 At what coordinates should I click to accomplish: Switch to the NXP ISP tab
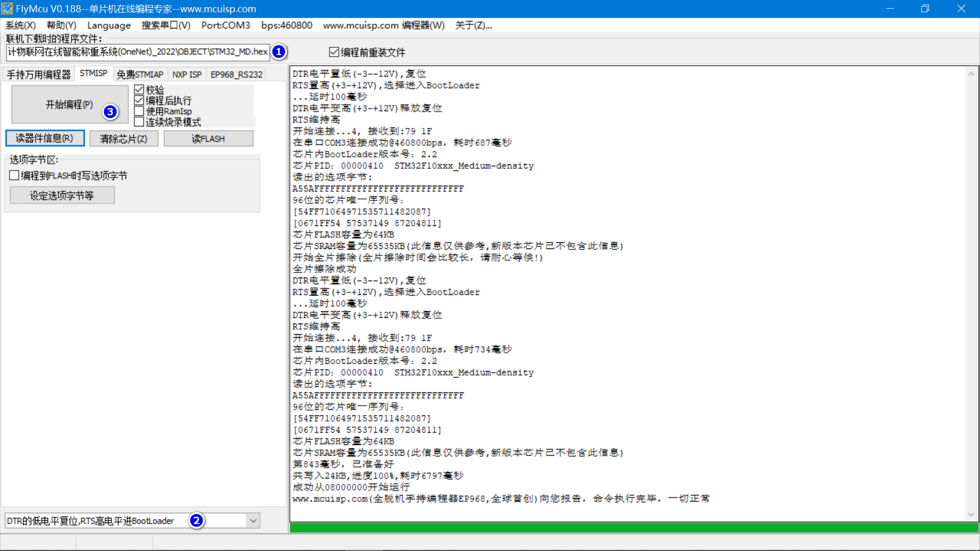pyautogui.click(x=187, y=74)
